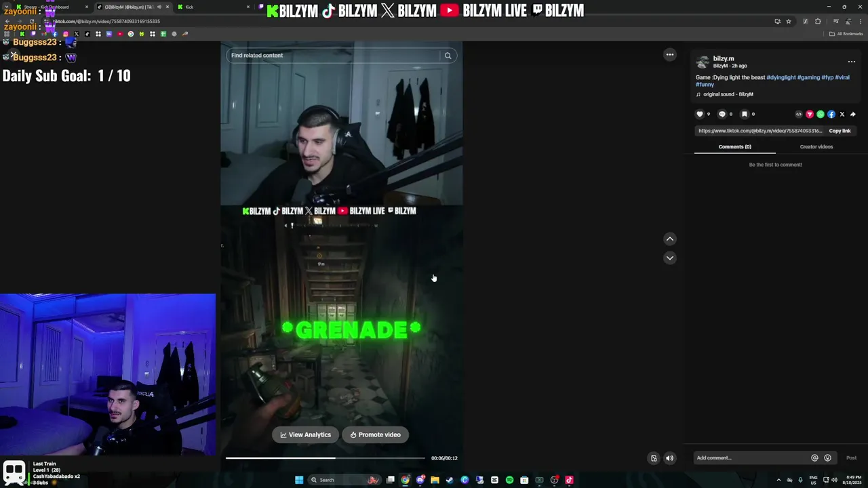Select the Comments (0) tab
The width and height of the screenshot is (868, 488).
[x=735, y=146]
